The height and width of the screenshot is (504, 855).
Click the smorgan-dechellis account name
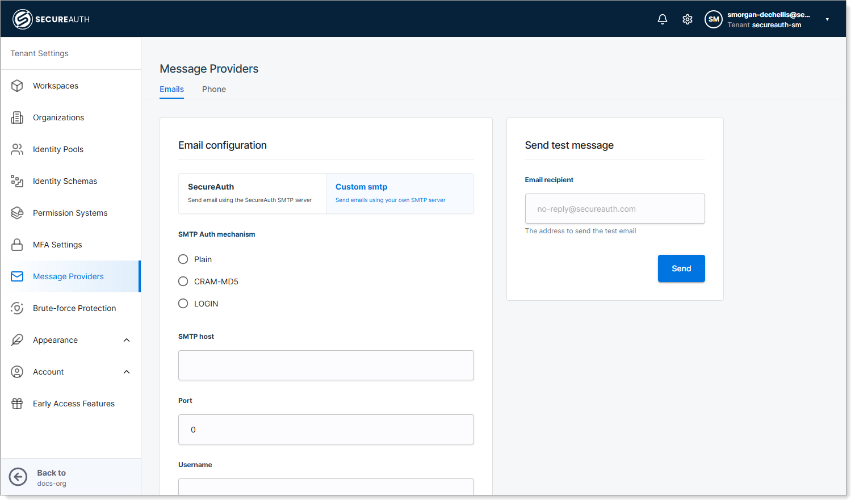pos(769,15)
